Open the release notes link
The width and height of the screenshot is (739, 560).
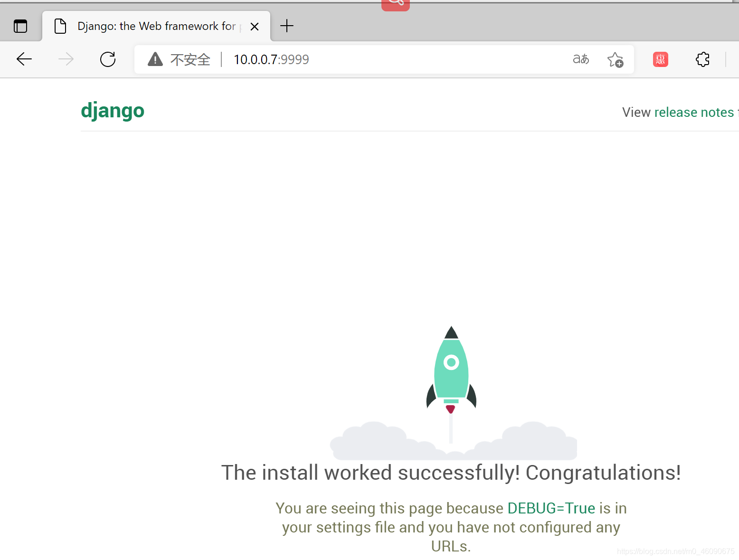[694, 112]
